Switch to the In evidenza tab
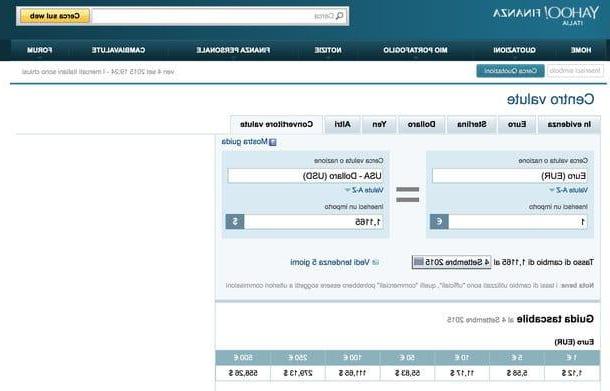The width and height of the screenshot is (610, 391). coord(569,124)
